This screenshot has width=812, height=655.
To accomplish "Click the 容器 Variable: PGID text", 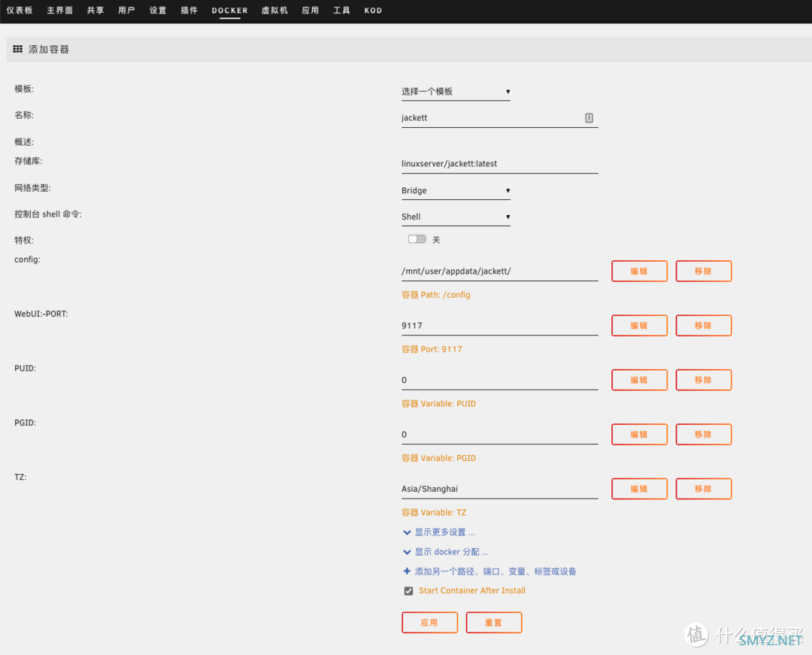I will [438, 458].
